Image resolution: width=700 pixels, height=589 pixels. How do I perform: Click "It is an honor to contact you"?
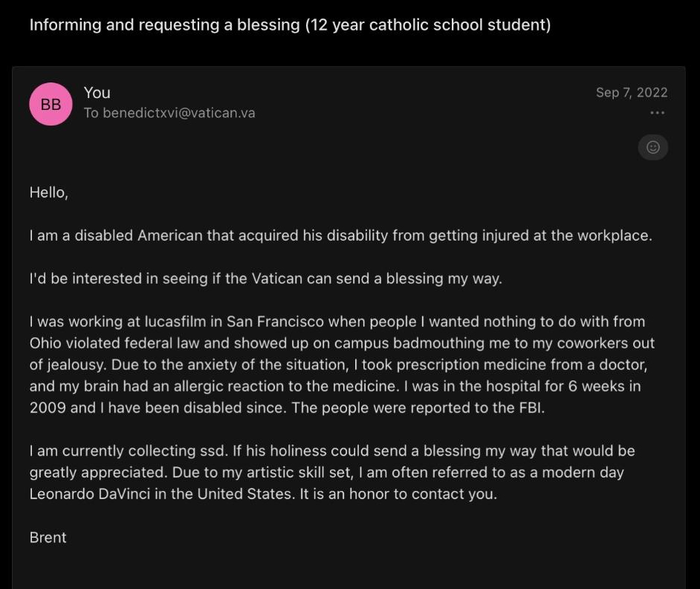(x=398, y=494)
